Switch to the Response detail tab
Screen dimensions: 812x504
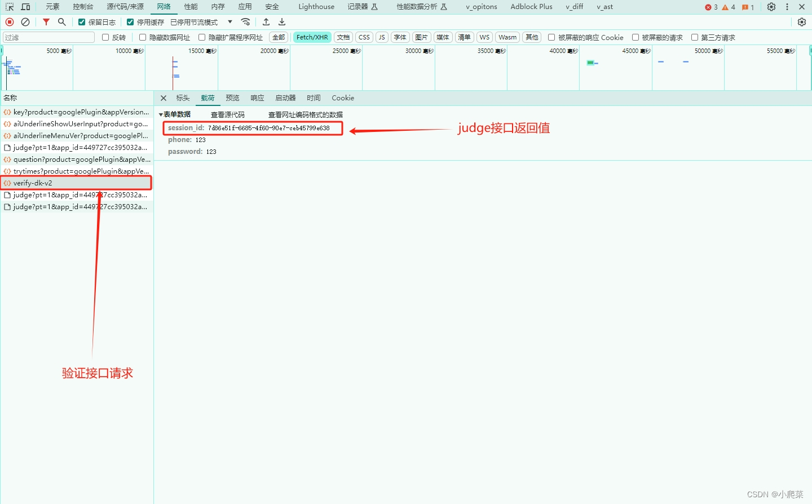coord(258,98)
